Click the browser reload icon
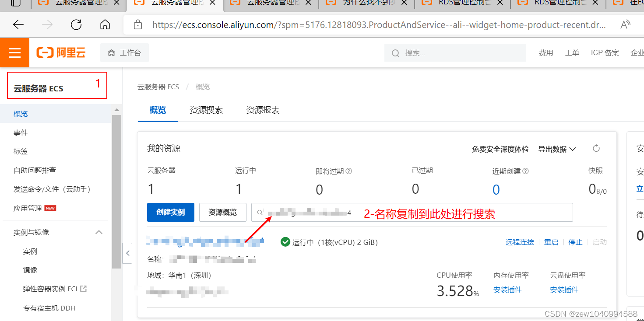Screen dimensions: 644x321 76,24
